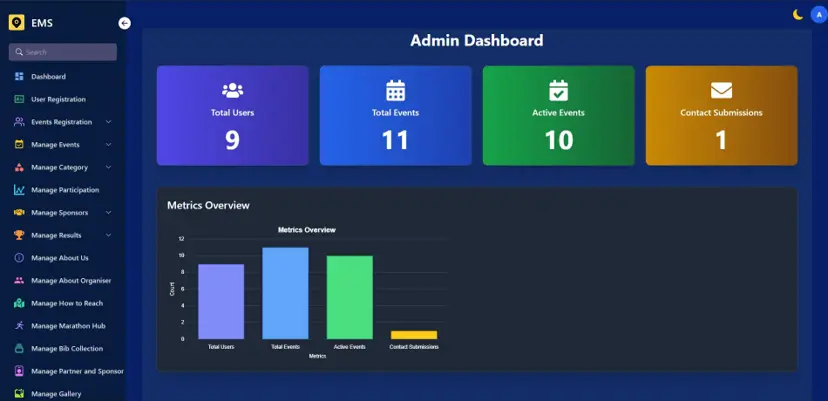Collapse the sidebar with the back arrow
This screenshot has height=401, width=828.
[x=125, y=23]
